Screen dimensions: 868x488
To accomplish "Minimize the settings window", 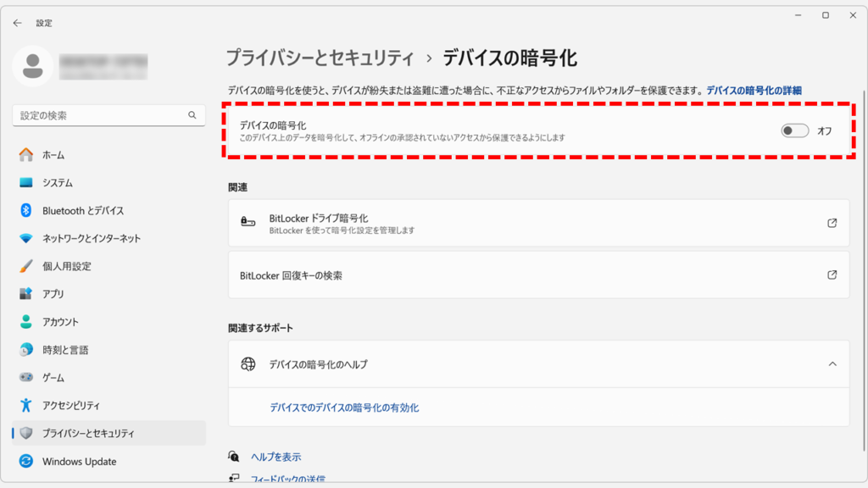I will (798, 15).
